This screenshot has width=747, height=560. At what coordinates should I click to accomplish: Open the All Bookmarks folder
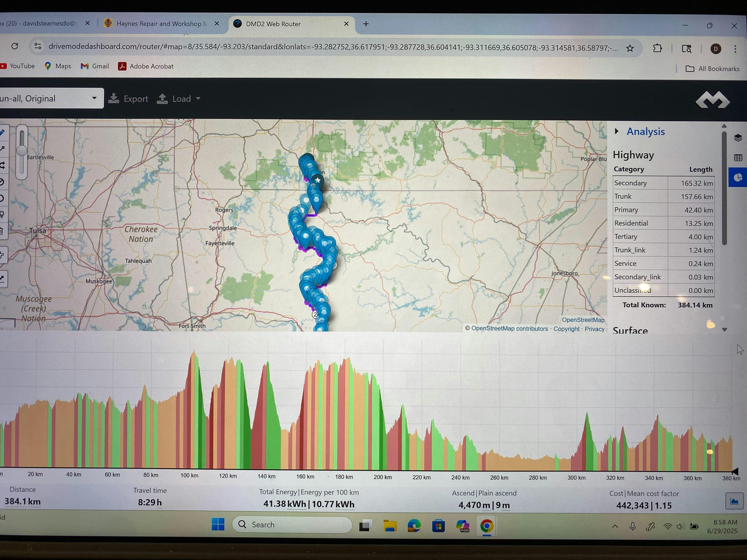[x=712, y=69]
